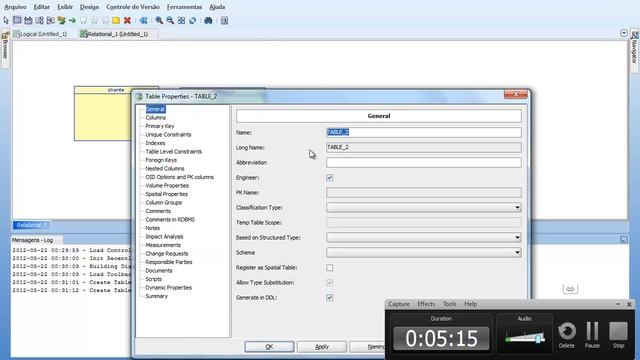640x360 pixels.
Task: Click Engineer to Logical Model double-arrow icon
Action: 143,20
